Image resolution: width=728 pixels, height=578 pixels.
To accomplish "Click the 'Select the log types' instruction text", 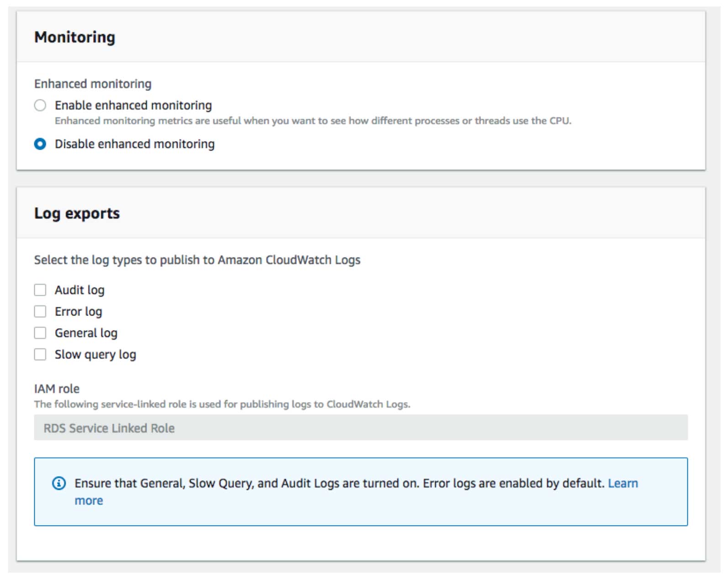I will coord(197,260).
